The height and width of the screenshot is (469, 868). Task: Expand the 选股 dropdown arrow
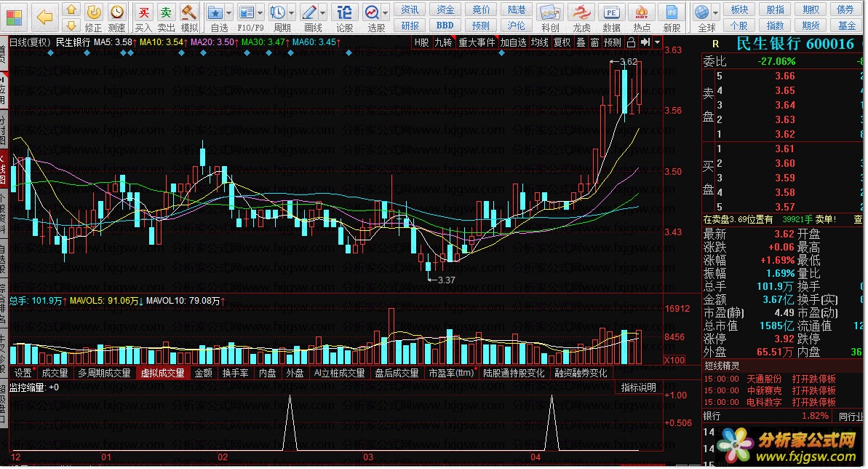pyautogui.click(x=386, y=12)
